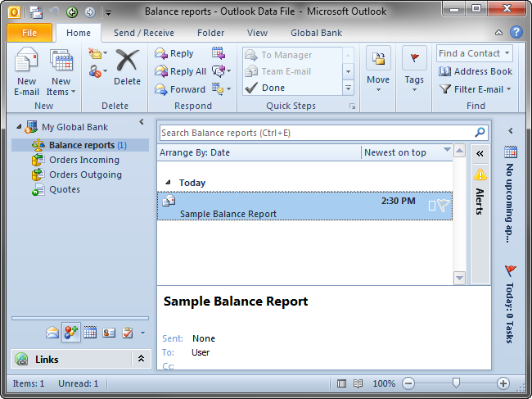Click the Links pane button

click(71, 359)
